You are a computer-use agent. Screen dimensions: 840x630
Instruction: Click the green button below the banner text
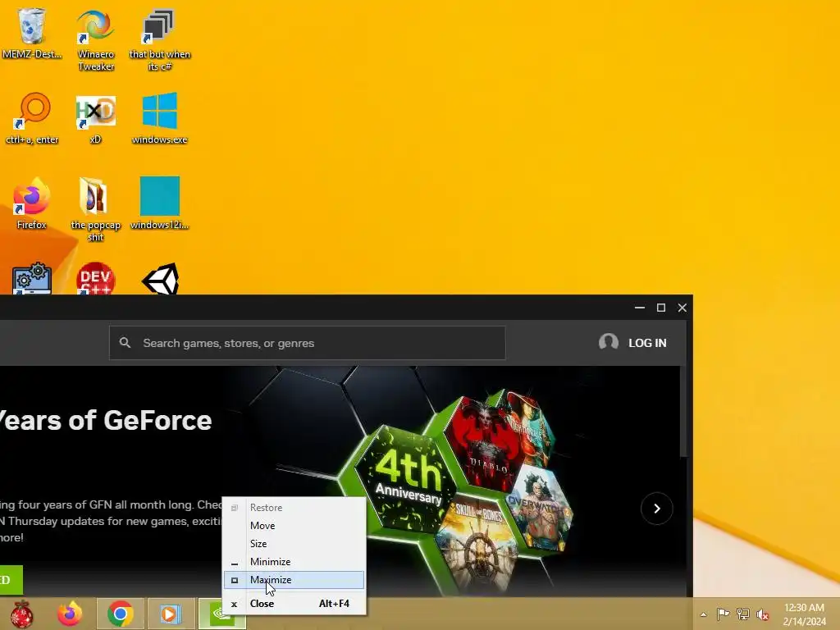coord(11,580)
